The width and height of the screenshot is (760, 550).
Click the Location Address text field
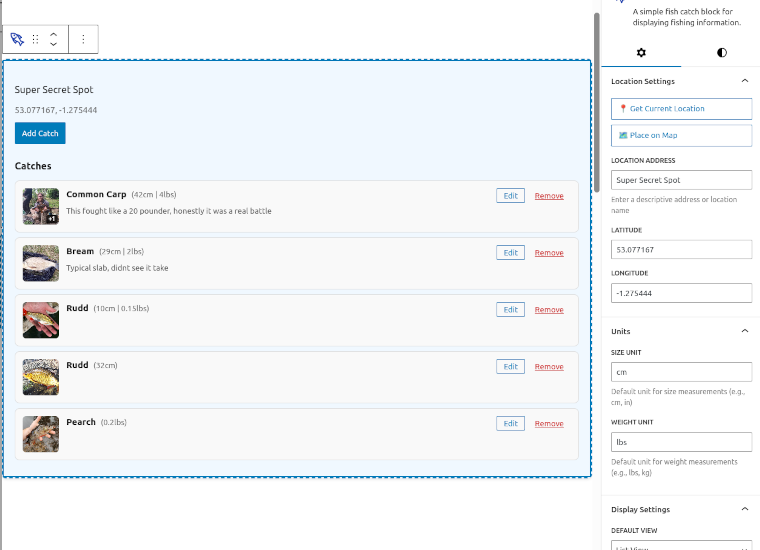point(681,180)
